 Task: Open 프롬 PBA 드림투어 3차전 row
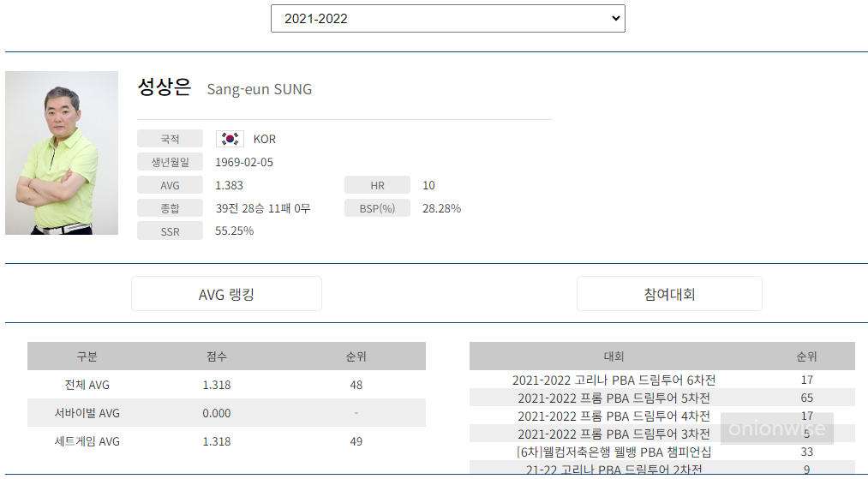pyautogui.click(x=662, y=434)
